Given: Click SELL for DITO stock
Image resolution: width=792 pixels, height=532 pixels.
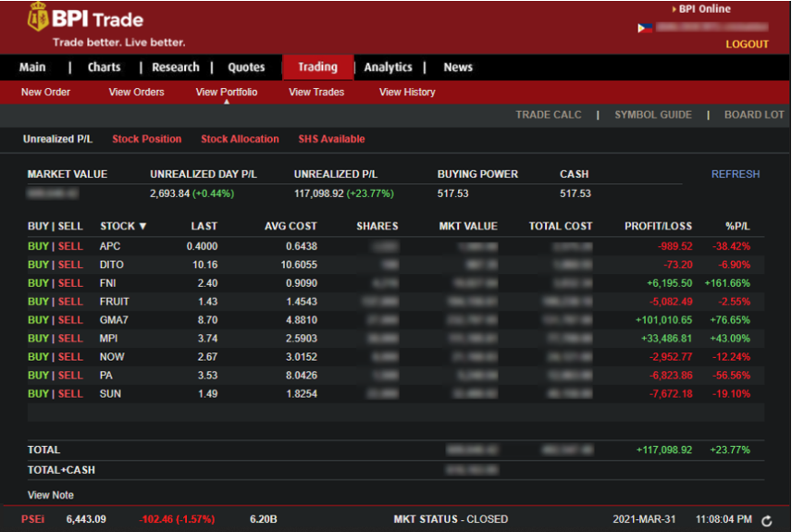Looking at the screenshot, I should point(70,265).
